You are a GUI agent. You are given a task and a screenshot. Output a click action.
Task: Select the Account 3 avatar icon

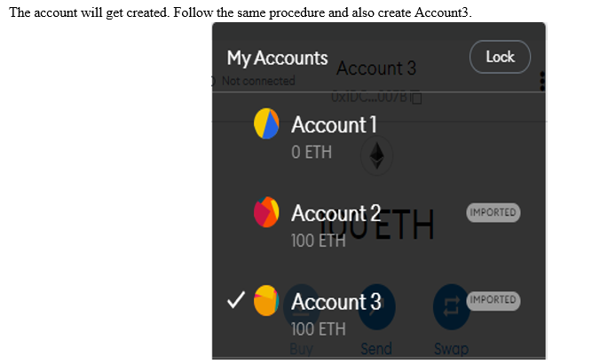coord(266,301)
